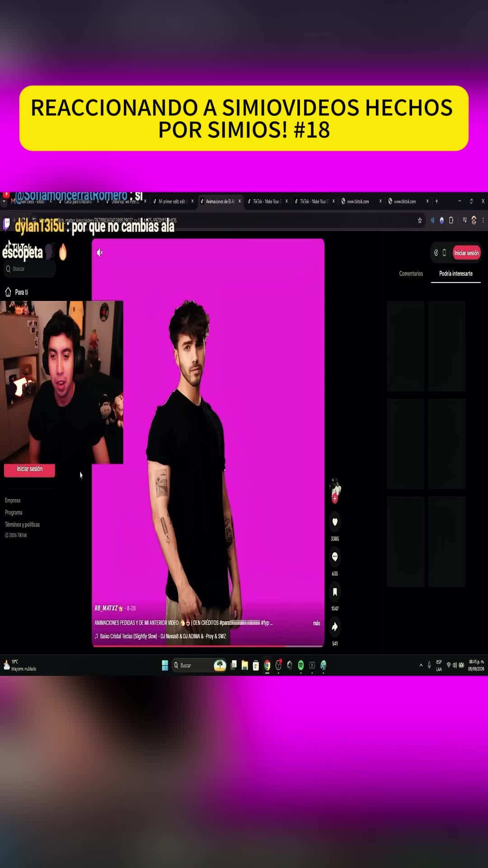This screenshot has width=488, height=868.
Task: Focus the TikTok Buscar search field
Action: [30, 269]
